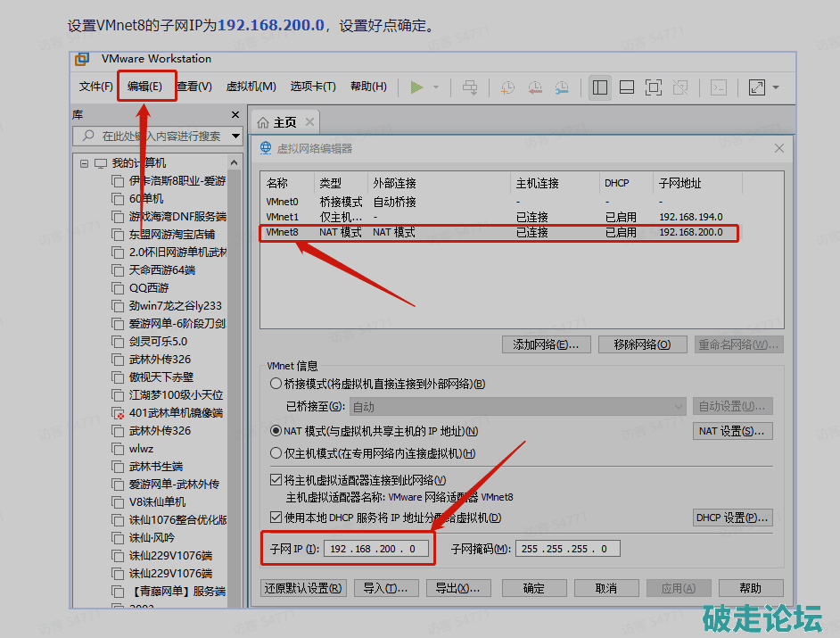The height and width of the screenshot is (638, 840).
Task: Toggle the library sidebar view icon
Action: point(600,87)
